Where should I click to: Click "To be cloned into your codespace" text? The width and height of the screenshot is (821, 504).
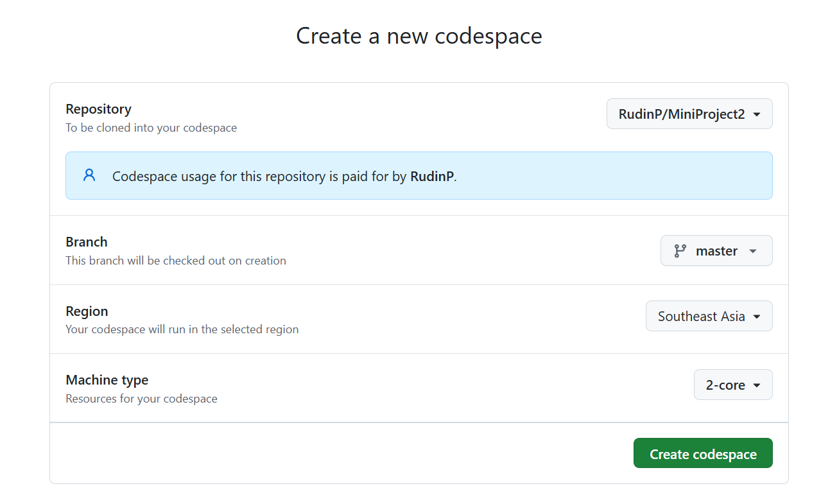click(151, 128)
